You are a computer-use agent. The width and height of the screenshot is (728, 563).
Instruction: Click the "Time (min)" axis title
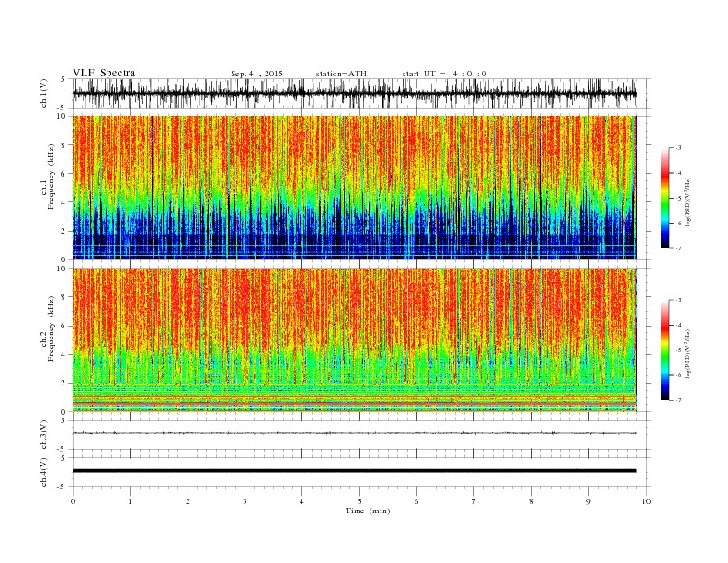tap(368, 511)
